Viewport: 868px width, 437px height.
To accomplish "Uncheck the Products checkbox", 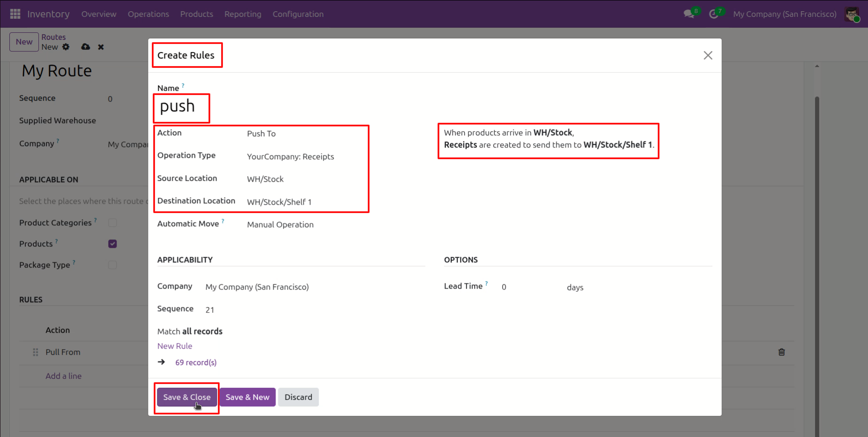I will (x=112, y=244).
